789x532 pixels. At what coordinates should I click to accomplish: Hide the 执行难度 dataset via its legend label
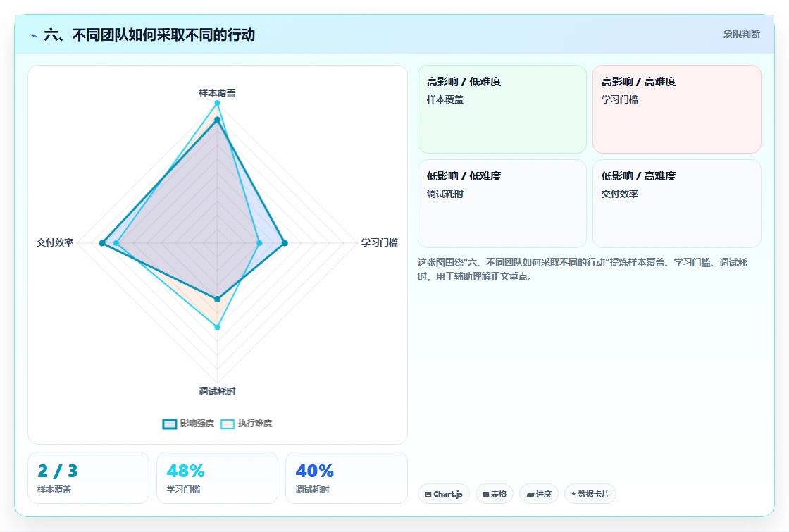[255, 423]
